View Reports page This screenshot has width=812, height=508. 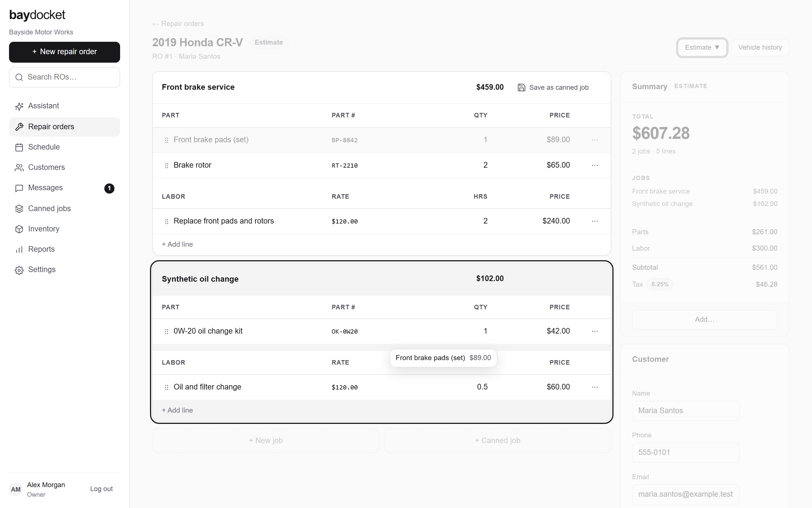[x=64, y=249]
